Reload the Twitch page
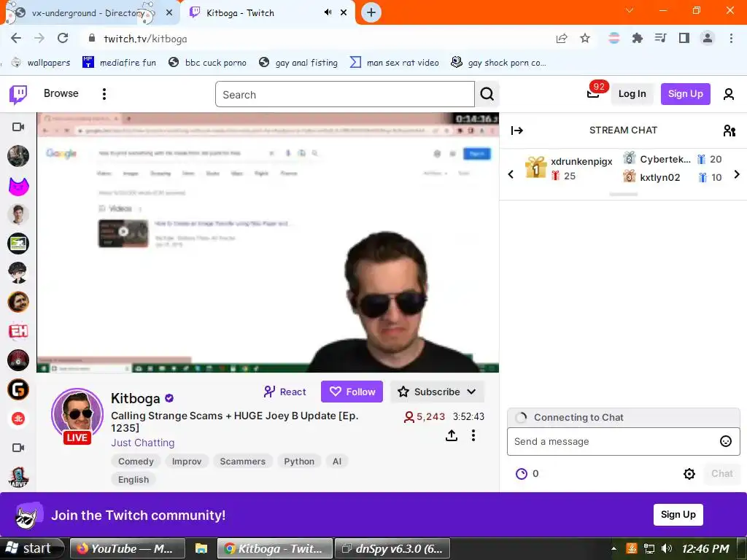 click(63, 39)
